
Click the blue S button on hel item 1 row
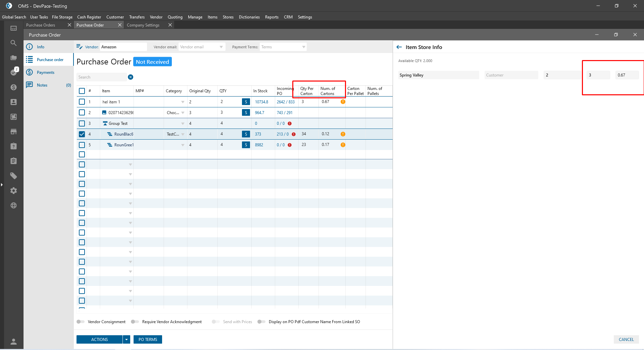tap(246, 102)
